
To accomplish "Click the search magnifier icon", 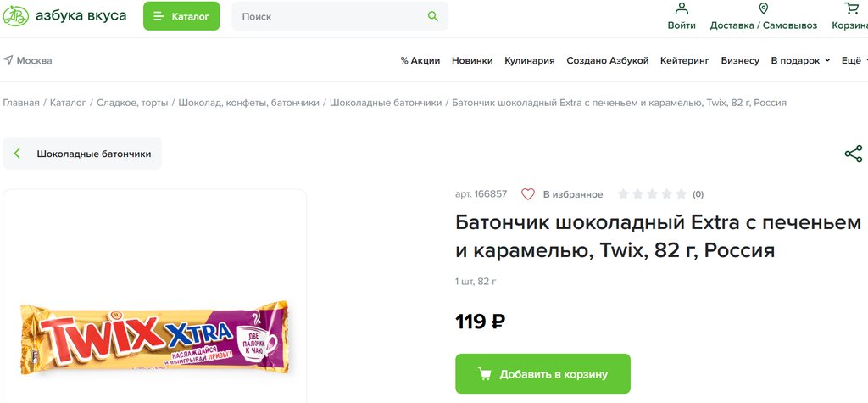I will point(433,16).
